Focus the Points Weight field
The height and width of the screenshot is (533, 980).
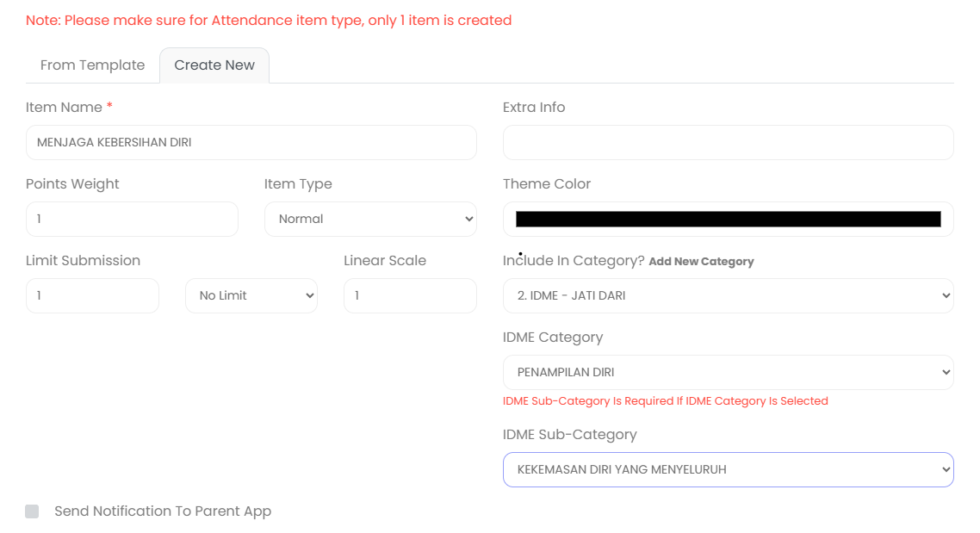pos(132,219)
